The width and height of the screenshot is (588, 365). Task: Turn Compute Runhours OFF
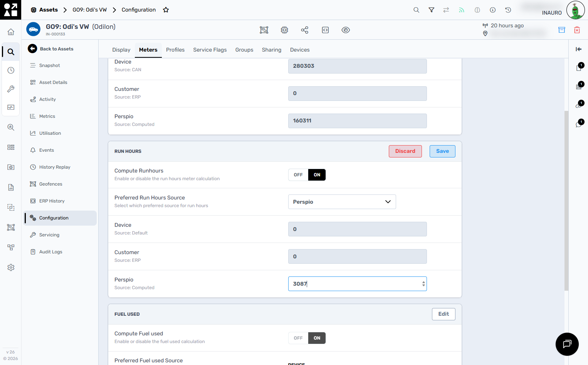click(x=298, y=175)
